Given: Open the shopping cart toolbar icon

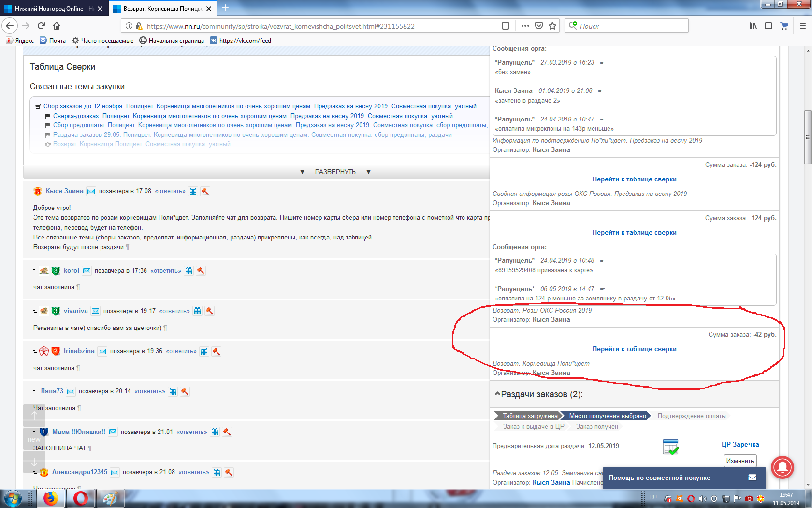Looking at the screenshot, I should [784, 26].
